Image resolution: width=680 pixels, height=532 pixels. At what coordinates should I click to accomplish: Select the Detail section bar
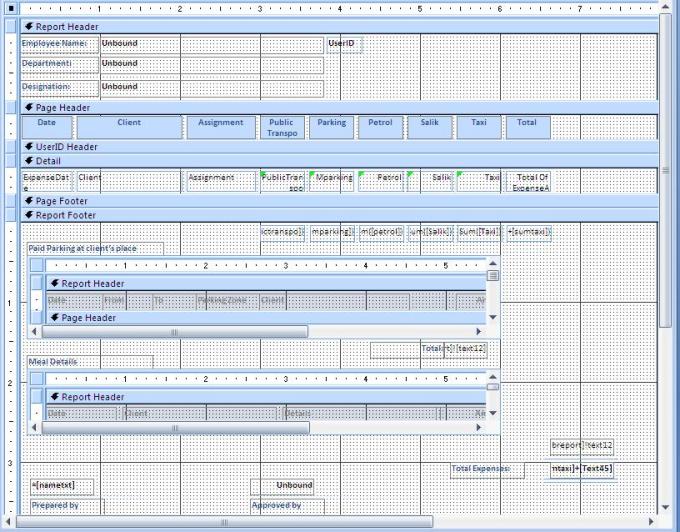[339, 161]
